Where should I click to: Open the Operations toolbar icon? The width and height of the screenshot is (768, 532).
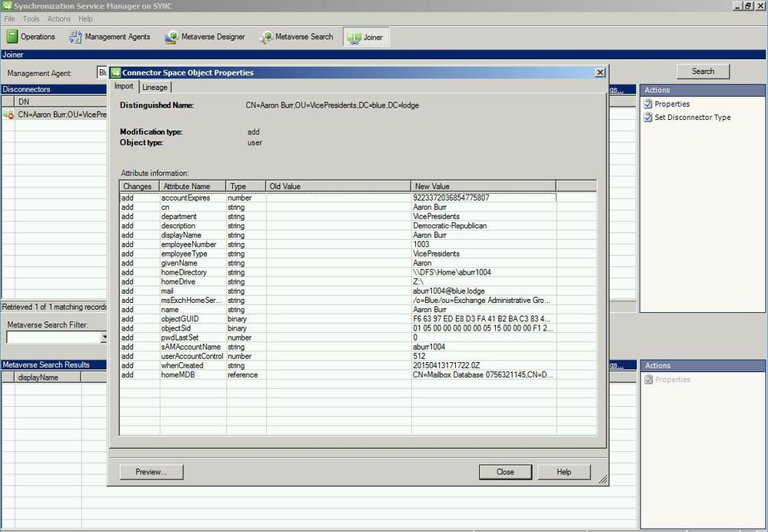tap(12, 37)
